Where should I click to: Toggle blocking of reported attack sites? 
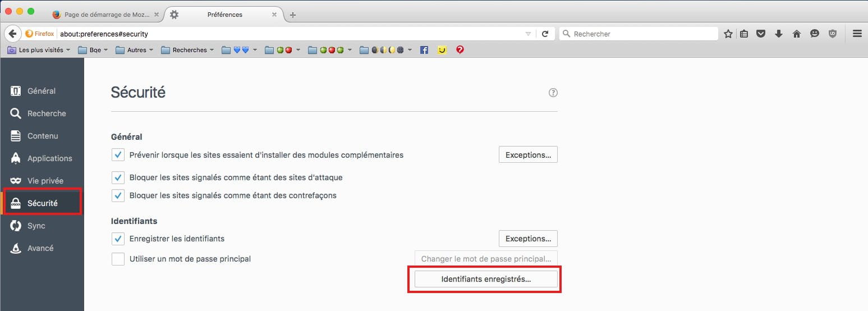point(118,177)
